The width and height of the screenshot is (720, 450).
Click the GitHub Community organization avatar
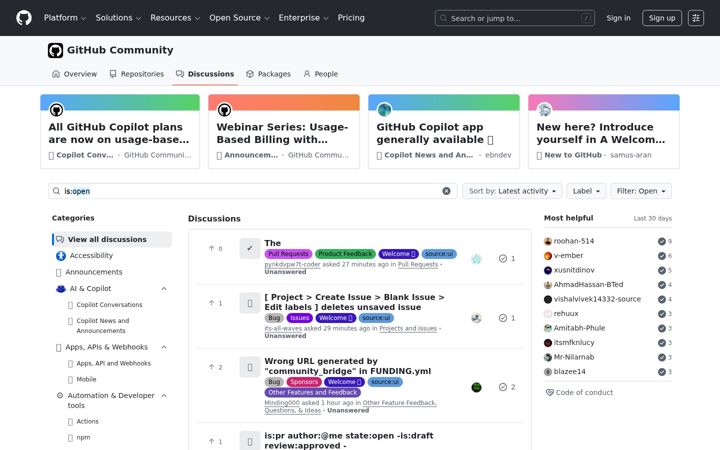(x=55, y=50)
